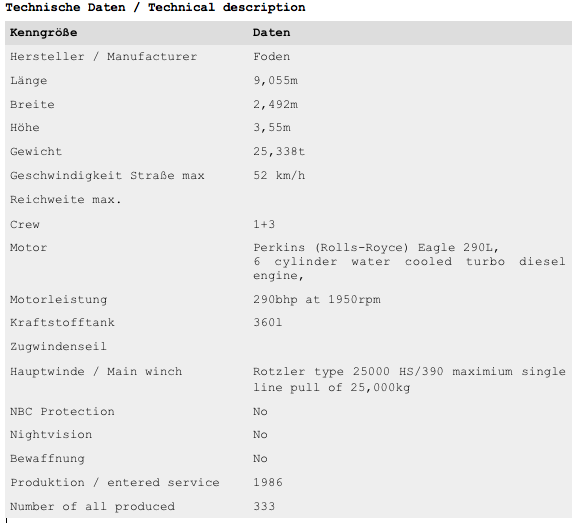The image size is (579, 526).
Task: Click the '52 km/h' speed value
Action: click(x=279, y=175)
